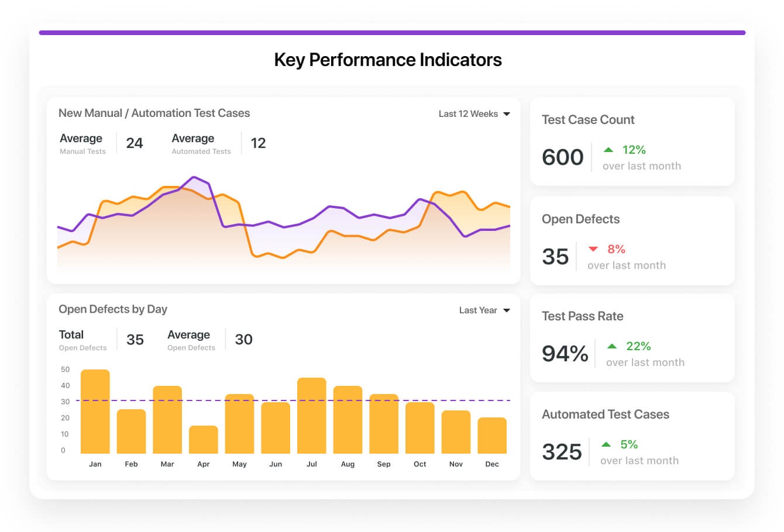
Task: Click the May bar in defects chart
Action: pyautogui.click(x=239, y=424)
